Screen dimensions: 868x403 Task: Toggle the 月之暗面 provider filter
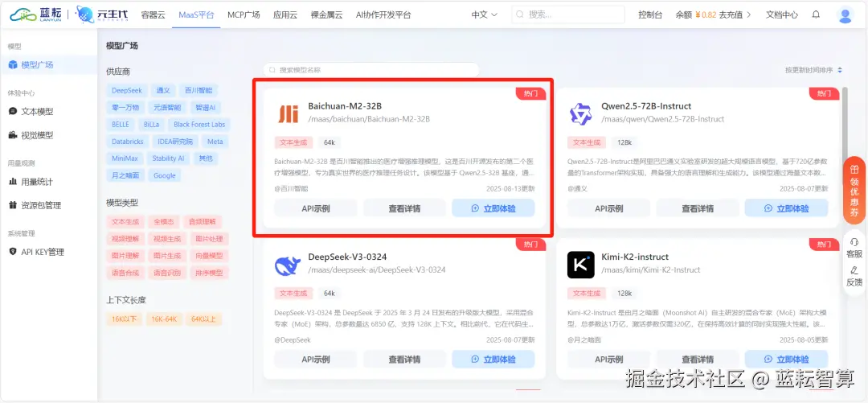coord(125,175)
